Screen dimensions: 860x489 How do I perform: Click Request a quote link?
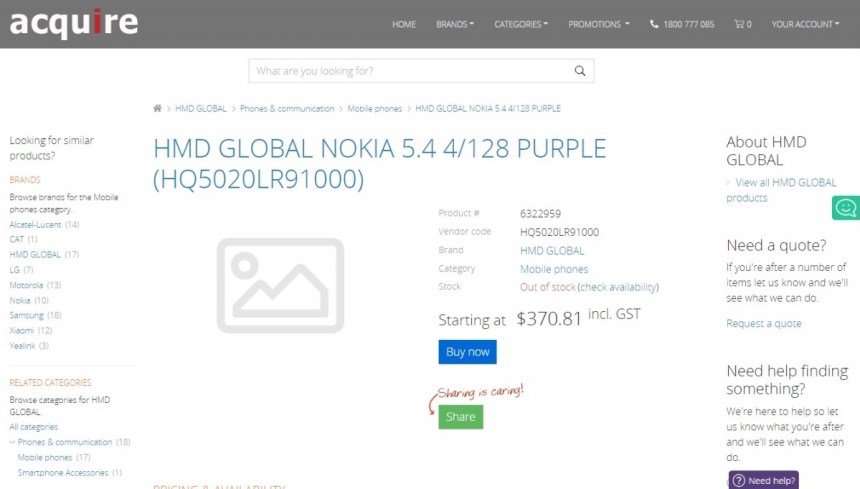[763, 323]
